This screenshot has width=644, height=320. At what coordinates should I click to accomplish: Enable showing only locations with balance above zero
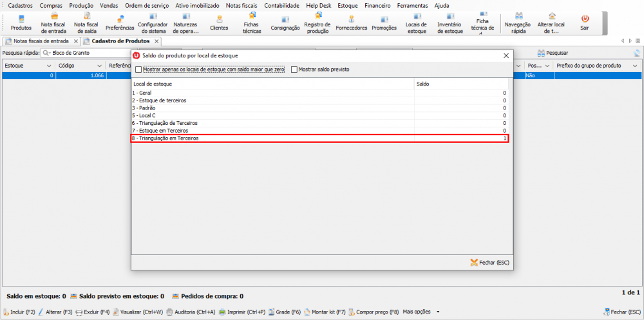(x=138, y=70)
